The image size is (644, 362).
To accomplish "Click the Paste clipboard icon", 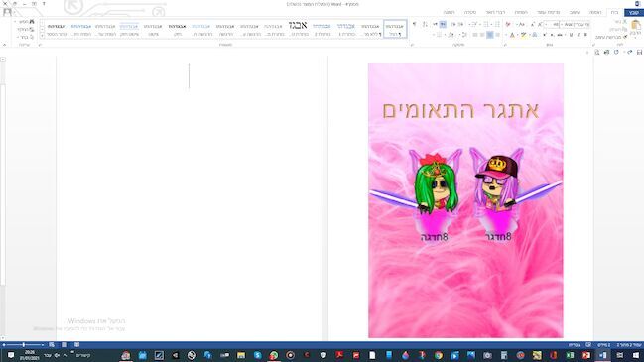I will click(x=636, y=25).
